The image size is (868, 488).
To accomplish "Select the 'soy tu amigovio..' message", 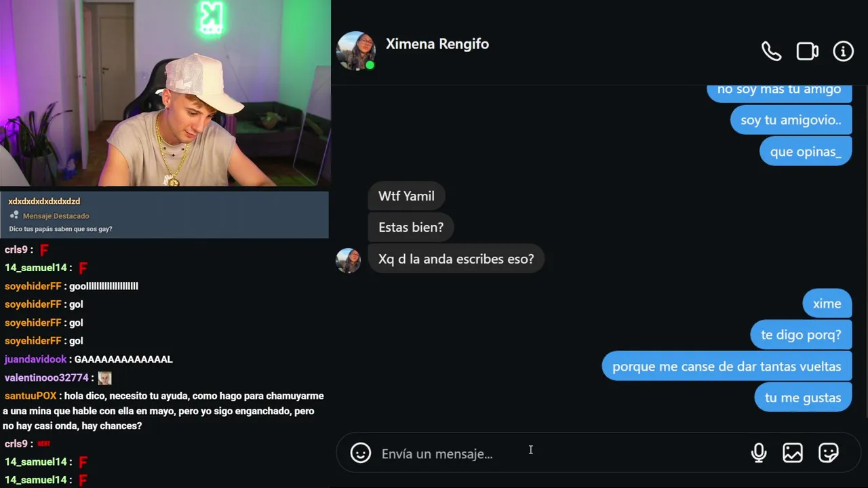I will pos(791,120).
